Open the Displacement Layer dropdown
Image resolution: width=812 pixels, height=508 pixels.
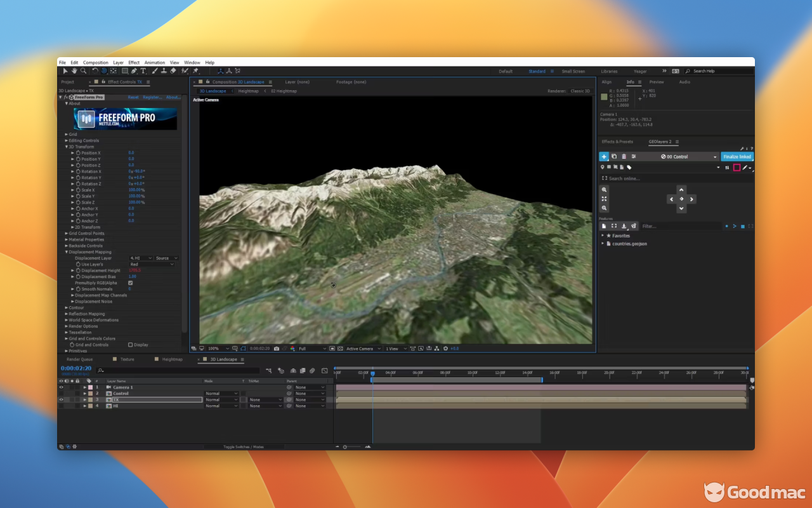[x=141, y=258]
